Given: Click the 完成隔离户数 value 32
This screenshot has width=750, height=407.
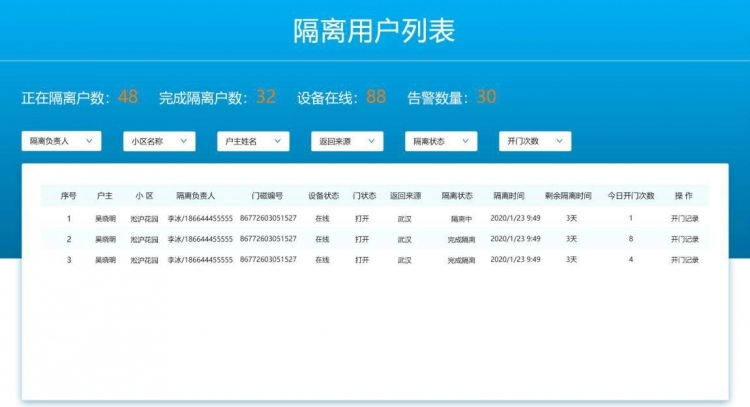Looking at the screenshot, I should [266, 97].
